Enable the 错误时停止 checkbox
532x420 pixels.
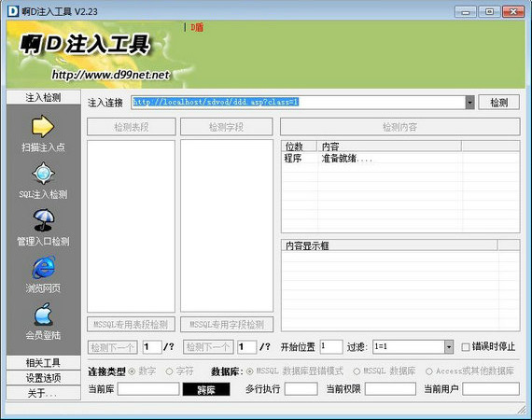[466, 347]
